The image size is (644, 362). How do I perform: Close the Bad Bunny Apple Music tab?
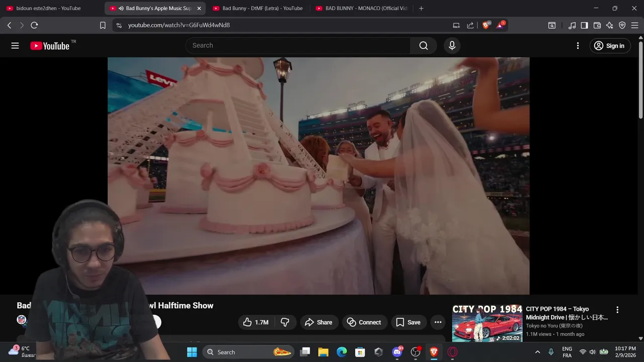[199, 9]
